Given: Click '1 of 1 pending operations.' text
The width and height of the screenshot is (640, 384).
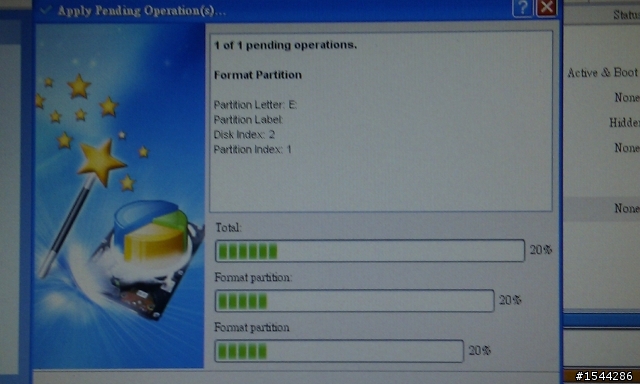Looking at the screenshot, I should [x=285, y=45].
